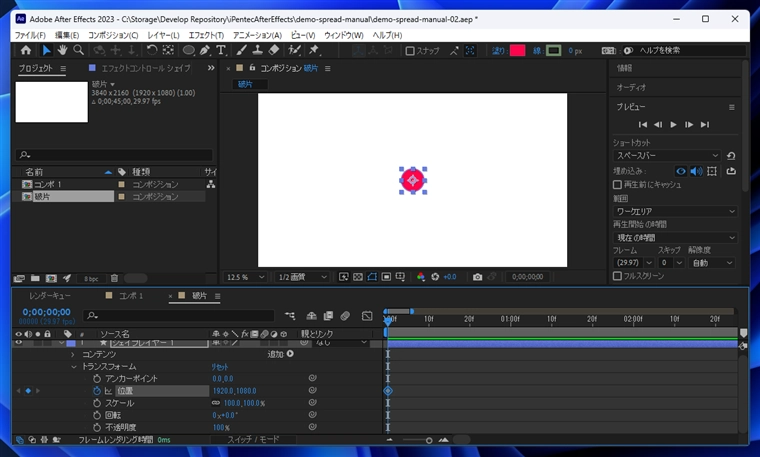The height and width of the screenshot is (457, 760).
Task: Click the new composition icon in Project panel
Action: (51, 278)
